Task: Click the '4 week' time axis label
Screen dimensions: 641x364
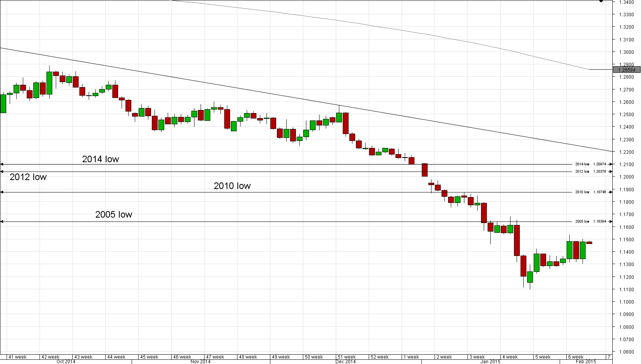Action: (x=510, y=357)
